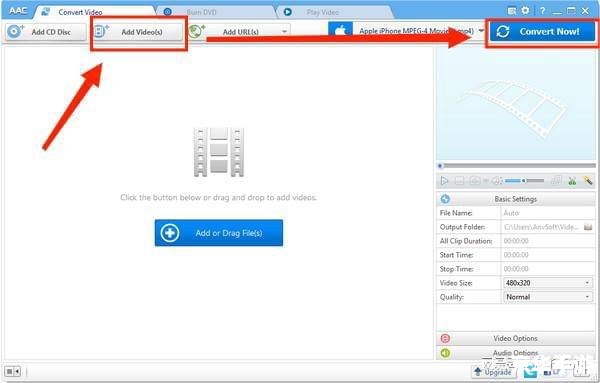
Task: Click the Stop Time value field
Action: (548, 269)
